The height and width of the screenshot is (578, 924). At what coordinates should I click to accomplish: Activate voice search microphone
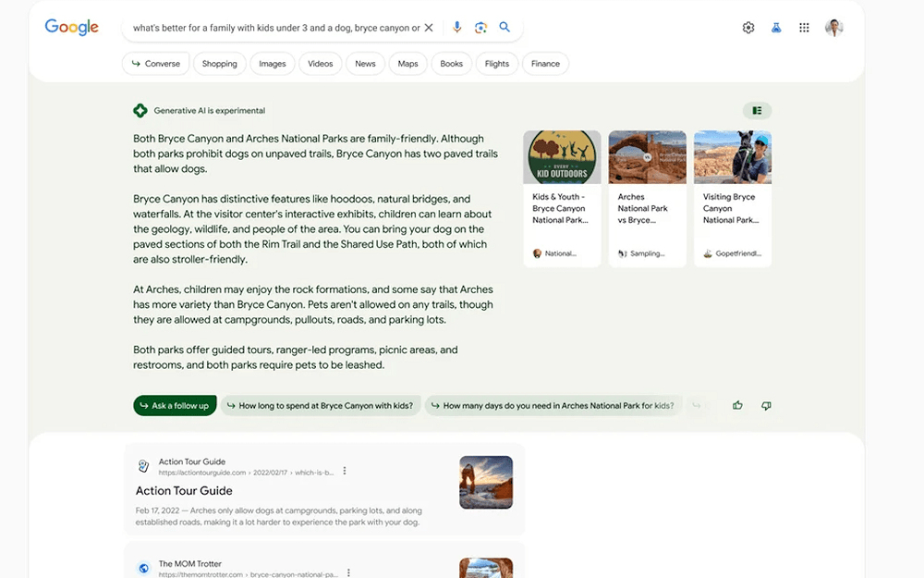pos(456,27)
